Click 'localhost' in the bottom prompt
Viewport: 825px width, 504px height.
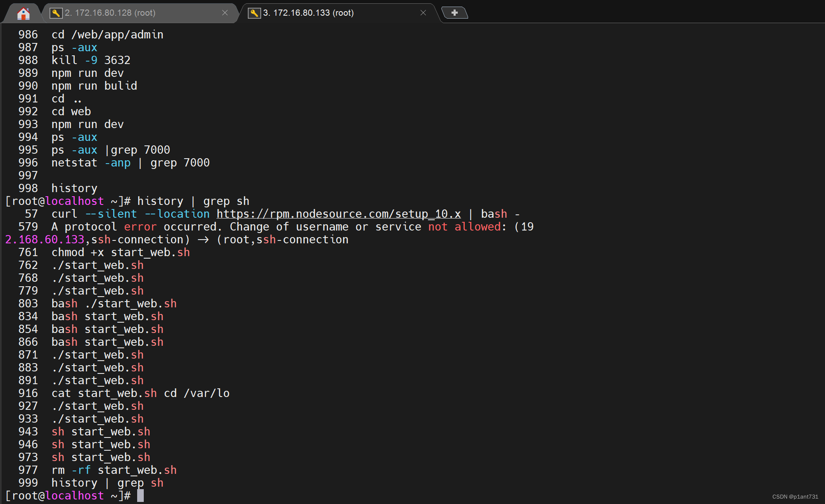point(74,495)
